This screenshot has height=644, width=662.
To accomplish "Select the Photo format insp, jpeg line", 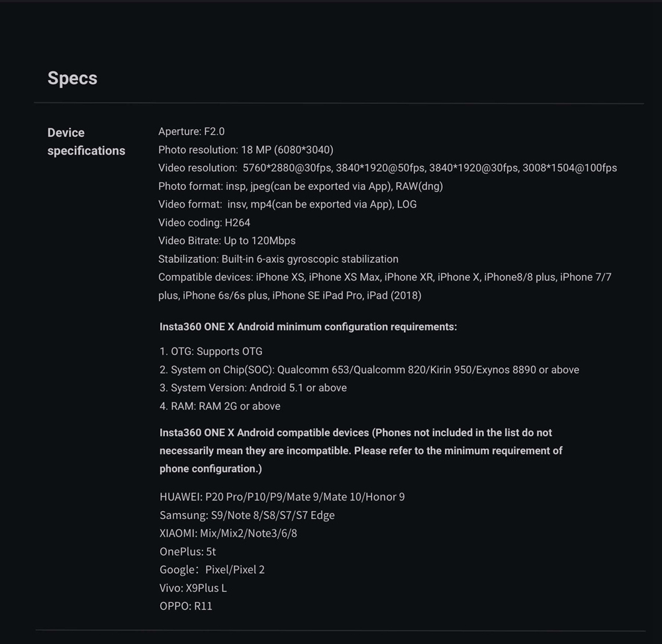I will [x=301, y=186].
